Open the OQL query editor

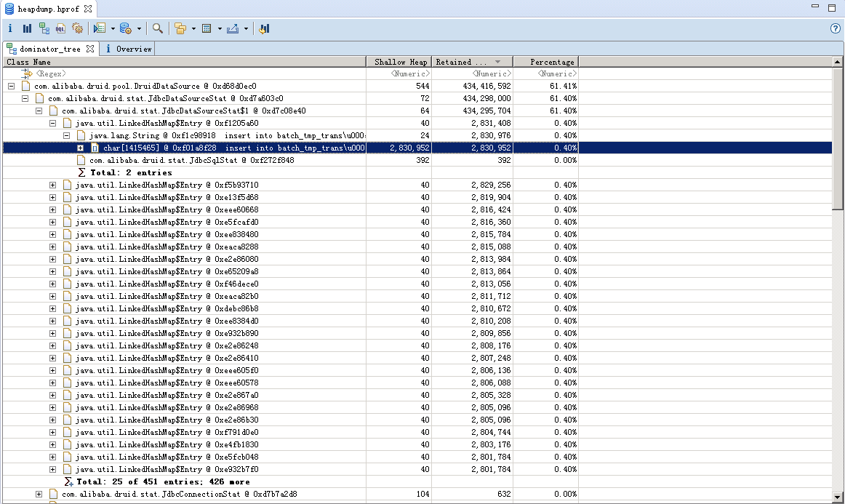[61, 28]
